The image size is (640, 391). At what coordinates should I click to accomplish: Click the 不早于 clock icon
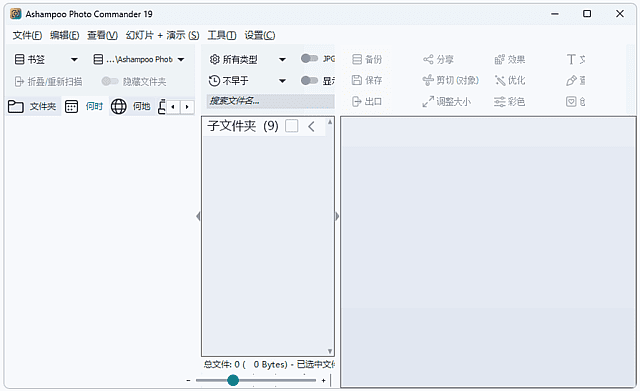pos(214,81)
